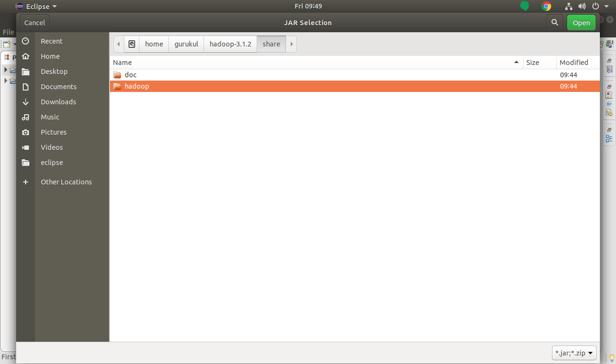Screen dimensions: 616x364
Task: Sort by the Modified column header
Action: 578,63
